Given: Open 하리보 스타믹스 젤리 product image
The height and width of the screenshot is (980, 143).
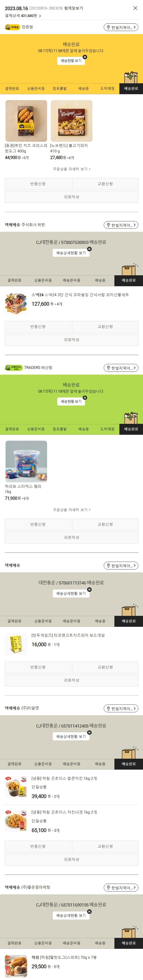Looking at the screenshot, I should 26,461.
